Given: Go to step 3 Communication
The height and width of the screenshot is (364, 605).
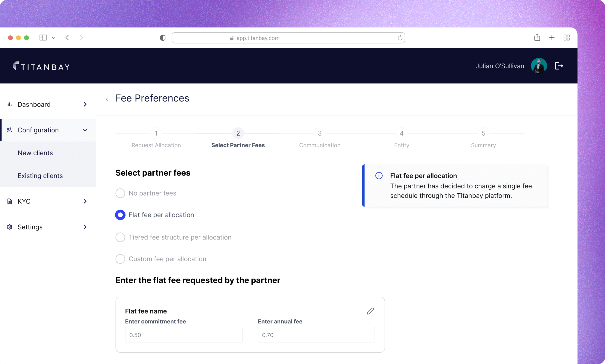Looking at the screenshot, I should point(320,133).
